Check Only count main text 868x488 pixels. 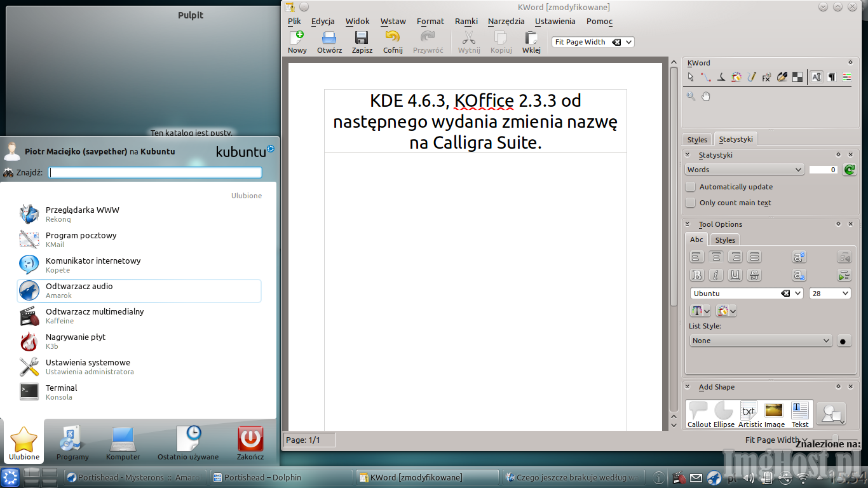[691, 203]
